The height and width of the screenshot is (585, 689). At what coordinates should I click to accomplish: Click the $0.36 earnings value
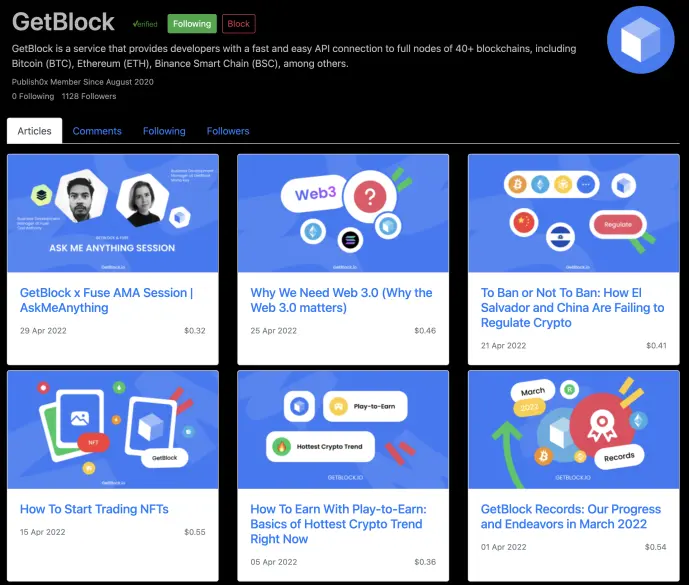tap(425, 562)
